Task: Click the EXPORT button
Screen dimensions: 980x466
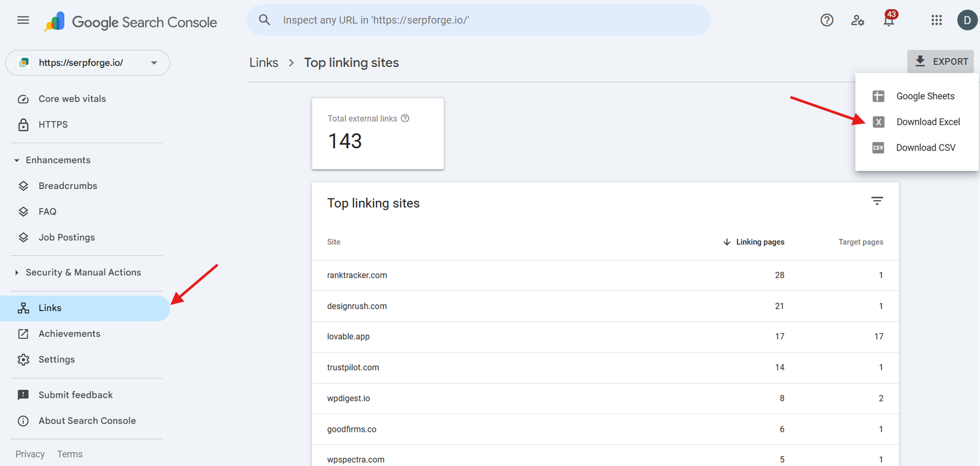Action: (941, 61)
